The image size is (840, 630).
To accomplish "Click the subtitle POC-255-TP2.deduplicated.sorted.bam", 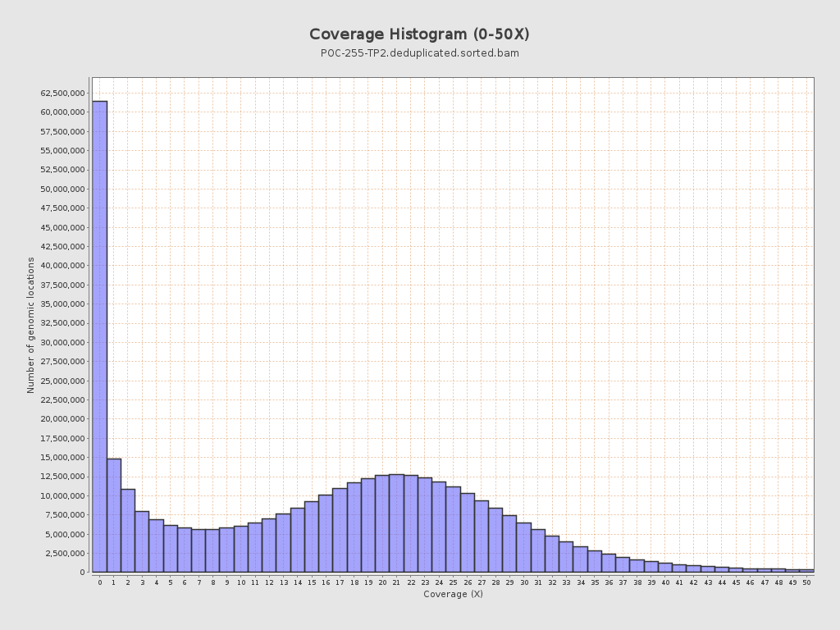I will (x=419, y=53).
